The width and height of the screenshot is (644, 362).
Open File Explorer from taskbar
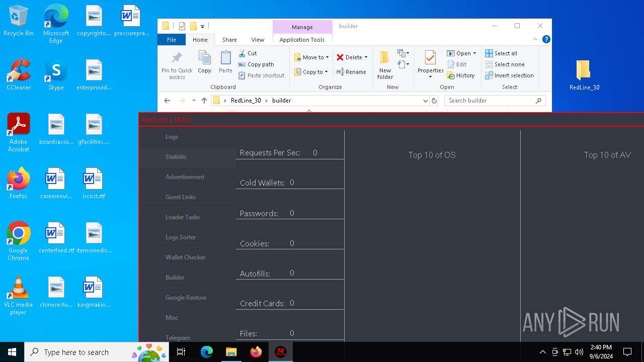click(231, 352)
